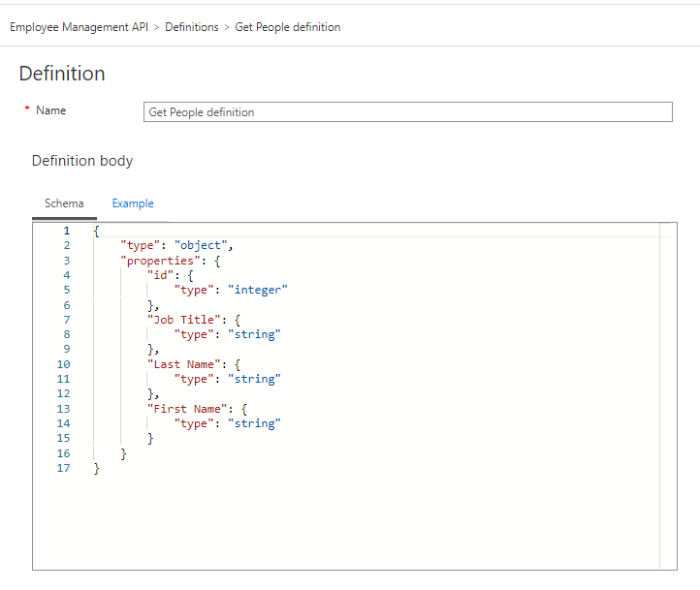Click the "Last Name" property key
Image resolution: width=700 pixels, height=590 pixels.
tap(189, 364)
